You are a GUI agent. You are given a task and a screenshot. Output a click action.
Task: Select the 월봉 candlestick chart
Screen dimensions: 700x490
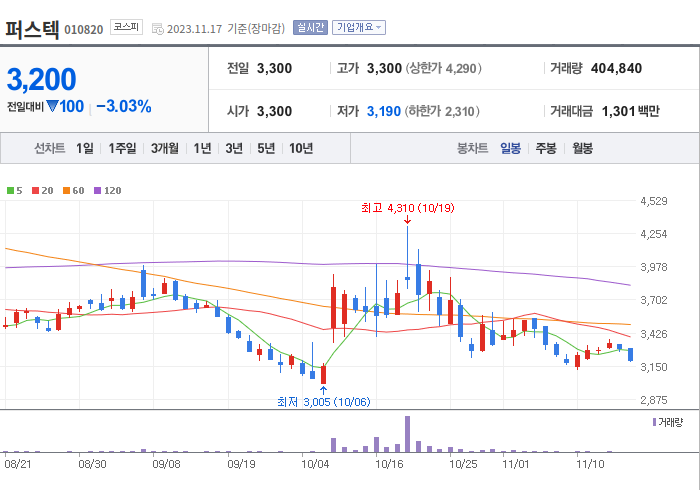click(583, 148)
